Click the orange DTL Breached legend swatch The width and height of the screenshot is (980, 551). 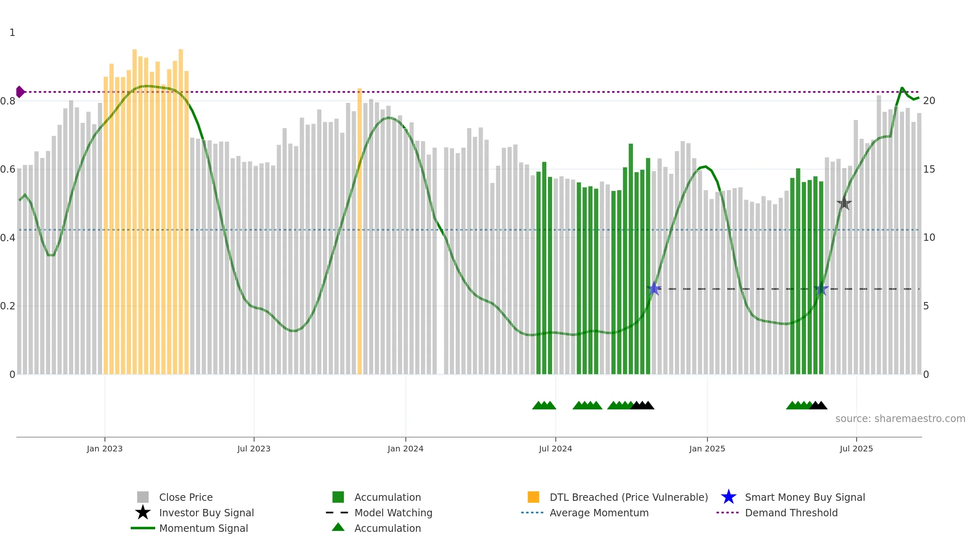(533, 497)
